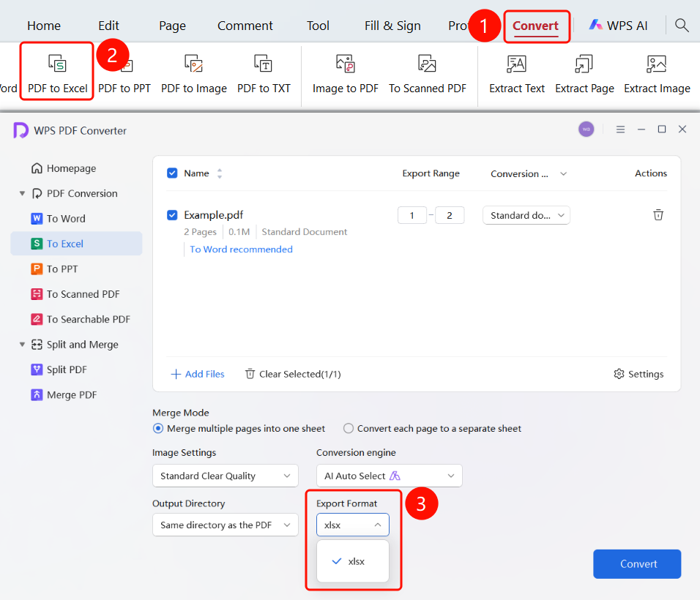The width and height of the screenshot is (700, 600).
Task: Click the PDF to Excel ribbon icon
Action: coord(57,64)
